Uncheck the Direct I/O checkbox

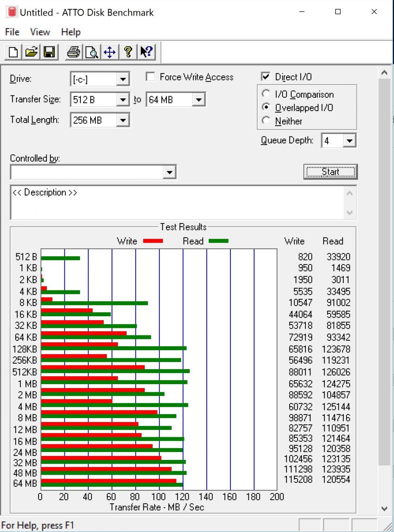pyautogui.click(x=265, y=76)
